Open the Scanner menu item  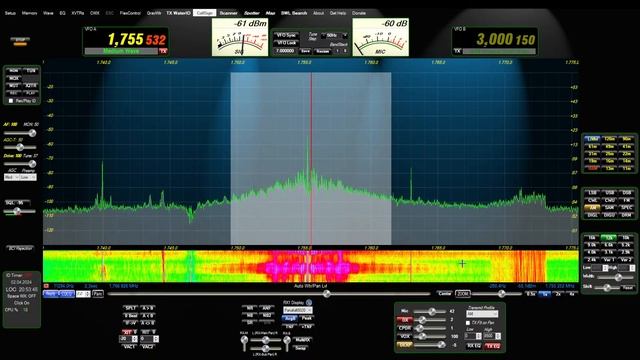click(228, 13)
